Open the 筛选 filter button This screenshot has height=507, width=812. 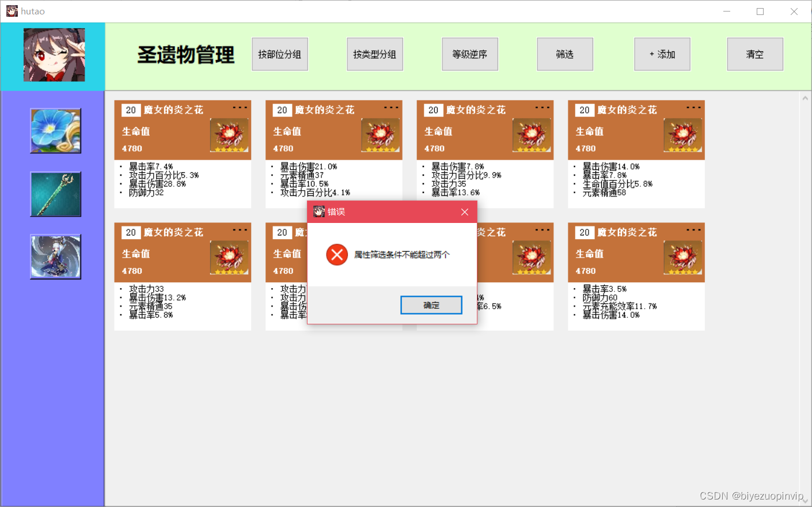[x=565, y=54]
